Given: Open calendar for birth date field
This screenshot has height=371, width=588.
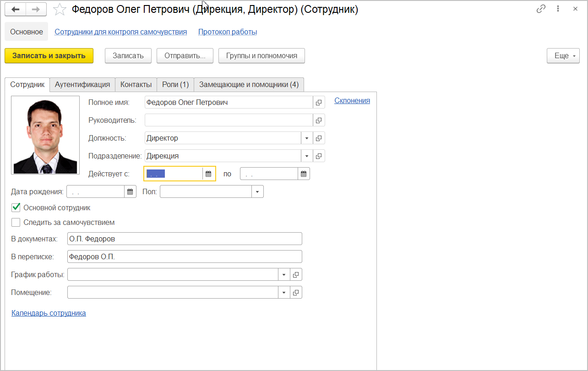Looking at the screenshot, I should (130, 192).
